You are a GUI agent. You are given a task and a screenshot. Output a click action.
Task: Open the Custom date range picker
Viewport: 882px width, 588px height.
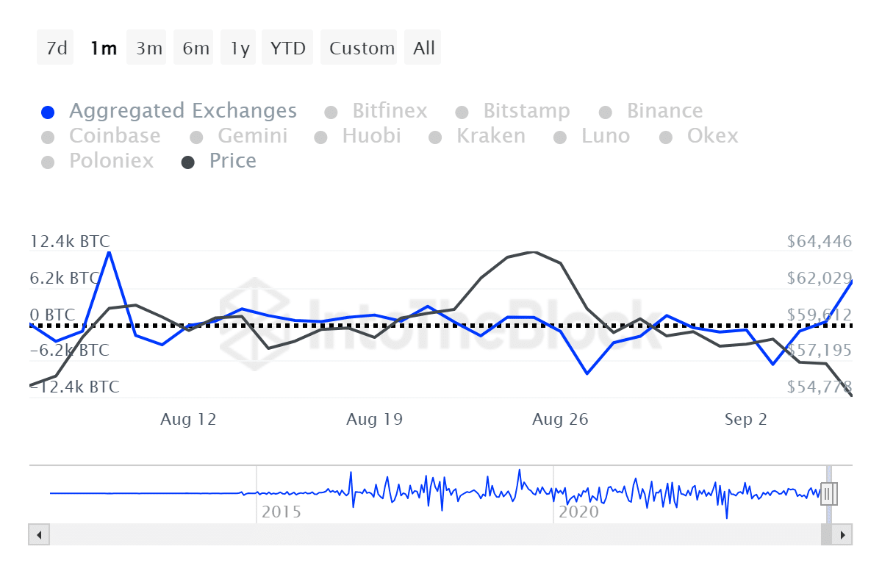pos(362,49)
